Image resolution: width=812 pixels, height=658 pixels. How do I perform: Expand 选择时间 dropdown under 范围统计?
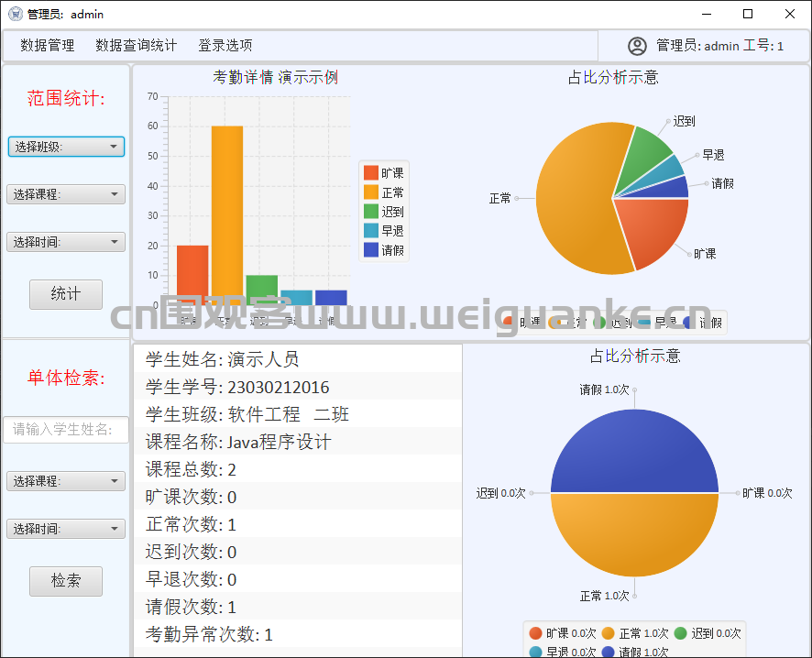click(x=66, y=242)
